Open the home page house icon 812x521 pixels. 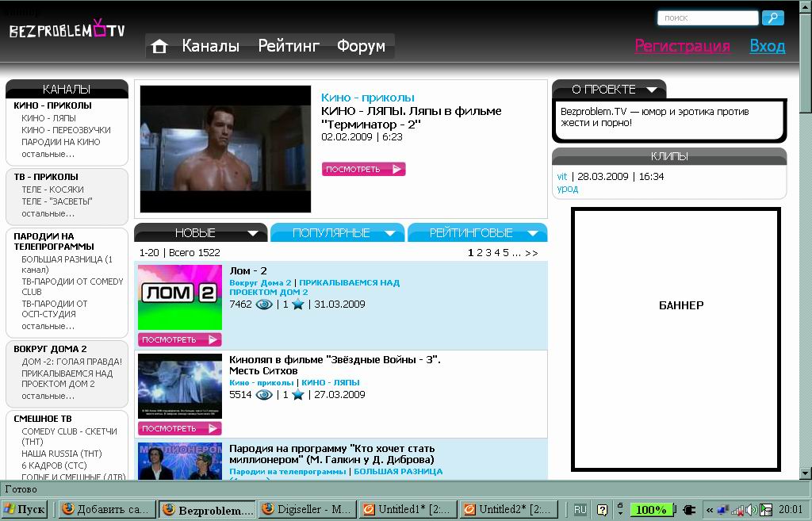pyautogui.click(x=159, y=47)
